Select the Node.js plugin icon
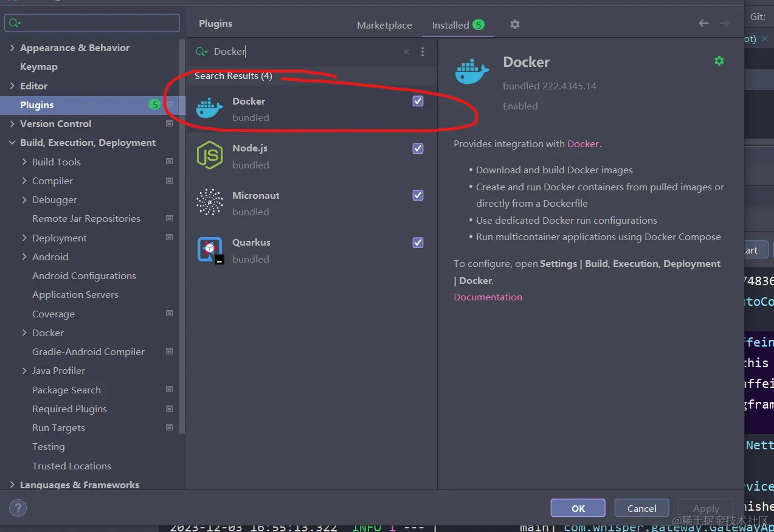The width and height of the screenshot is (774, 532). pyautogui.click(x=209, y=156)
